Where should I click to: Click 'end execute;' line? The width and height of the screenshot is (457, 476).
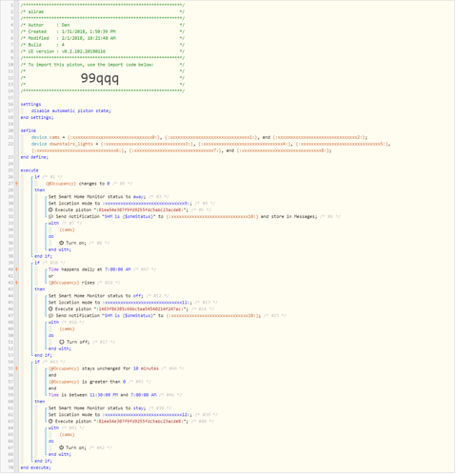[x=36, y=467]
